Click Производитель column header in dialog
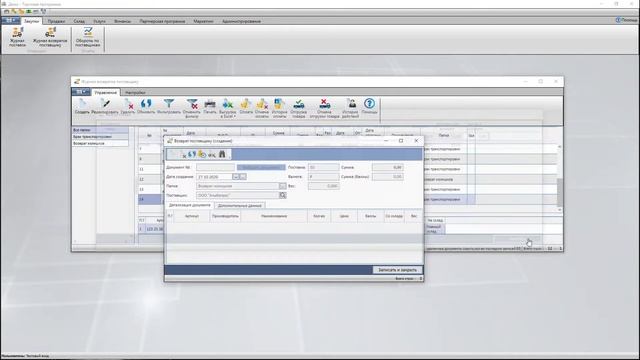The image size is (640, 360). pyautogui.click(x=225, y=216)
